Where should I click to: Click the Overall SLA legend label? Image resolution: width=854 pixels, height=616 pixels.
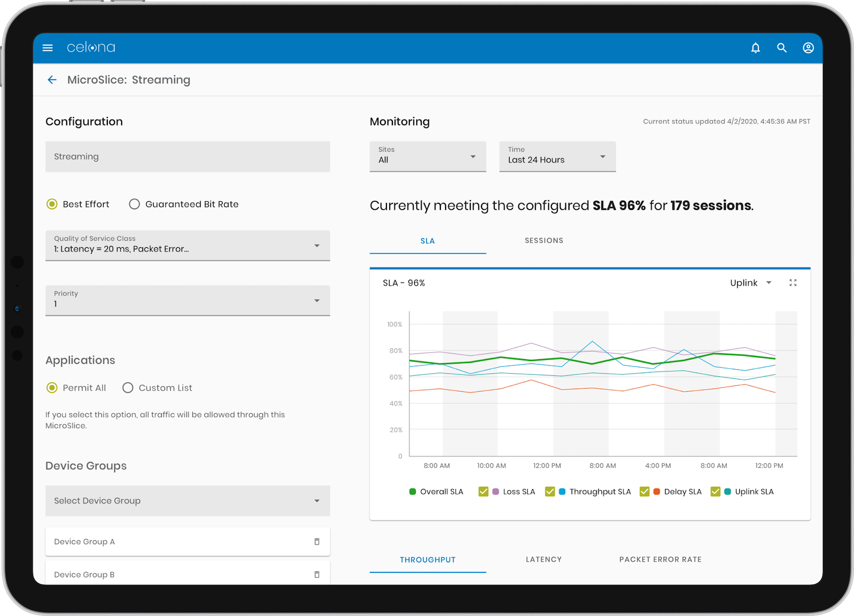pos(441,492)
